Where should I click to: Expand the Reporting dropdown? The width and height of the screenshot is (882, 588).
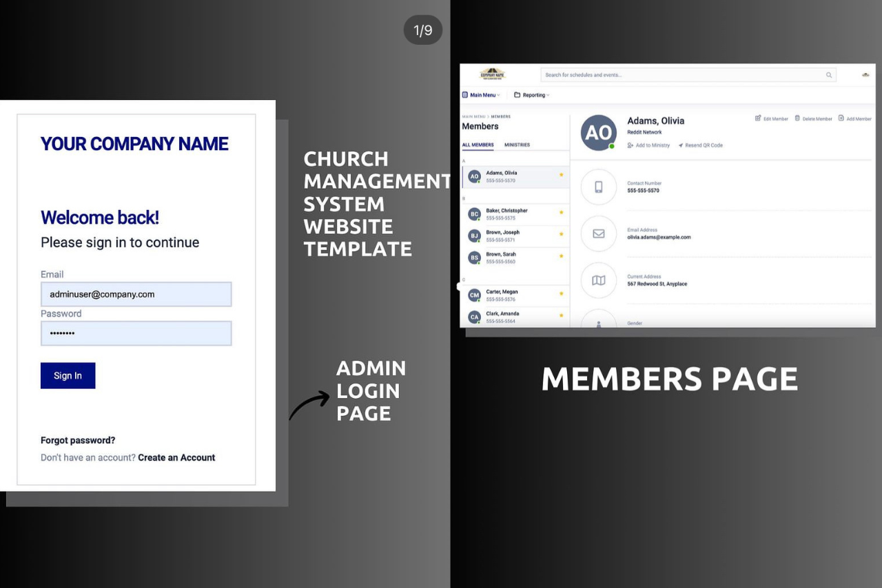coord(532,95)
